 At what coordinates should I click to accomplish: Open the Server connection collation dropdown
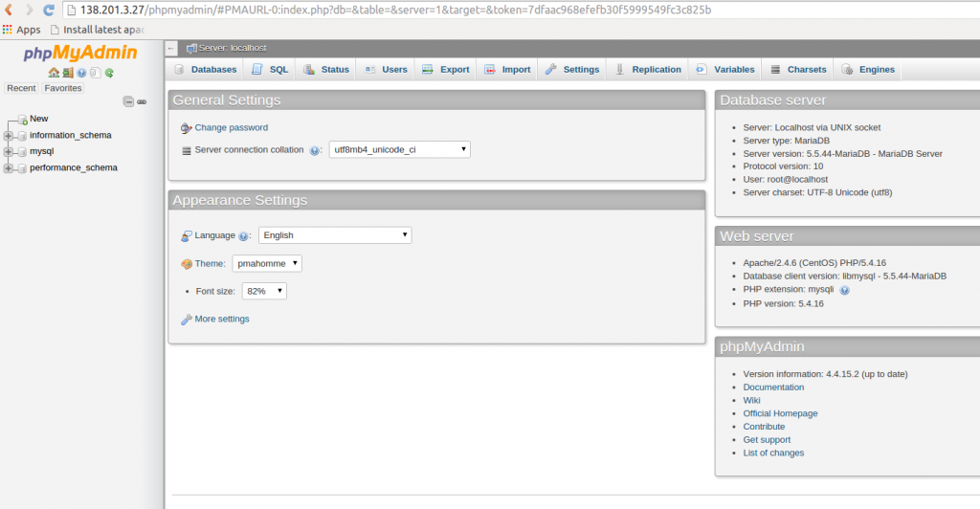[x=399, y=149]
